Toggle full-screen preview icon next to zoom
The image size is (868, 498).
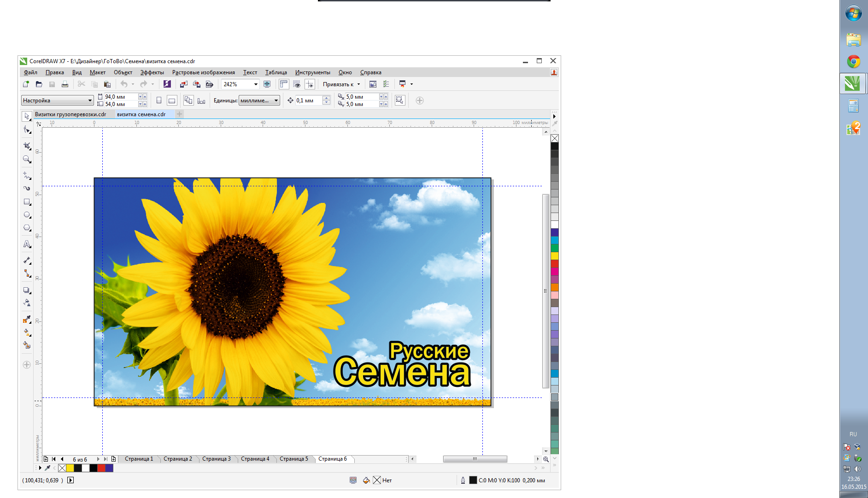[267, 84]
